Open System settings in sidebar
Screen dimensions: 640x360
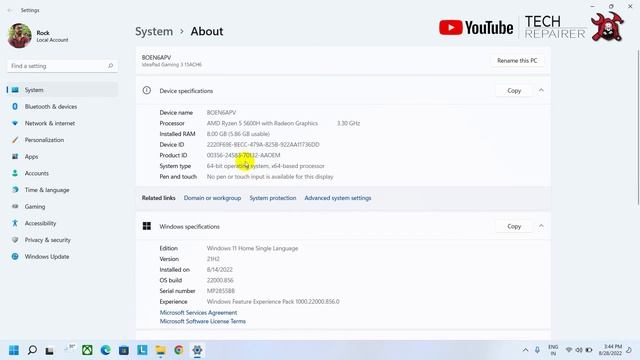(62, 90)
